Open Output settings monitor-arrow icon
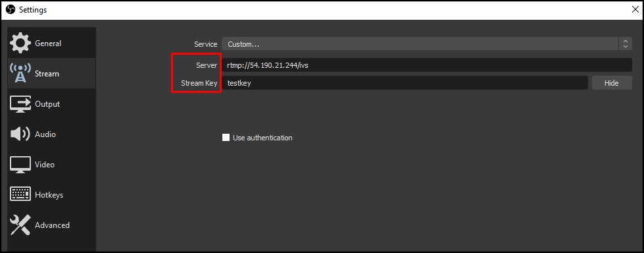The width and height of the screenshot is (644, 253). click(20, 103)
